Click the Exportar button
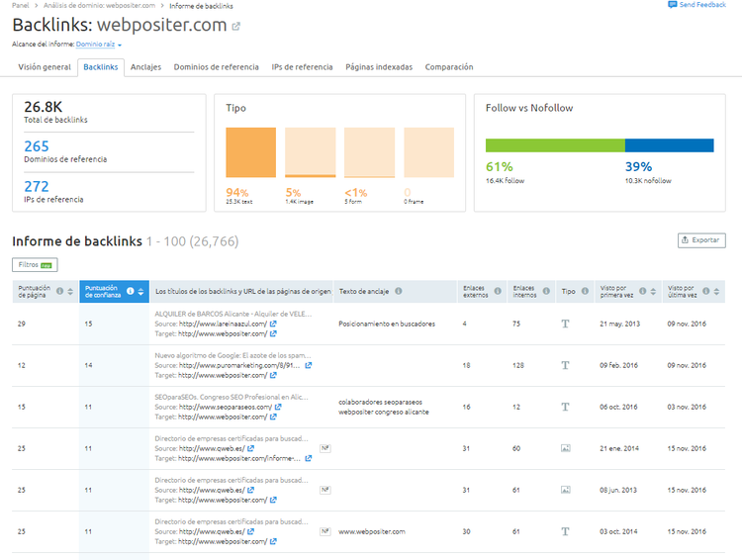This screenshot has width=742, height=560. (x=701, y=240)
